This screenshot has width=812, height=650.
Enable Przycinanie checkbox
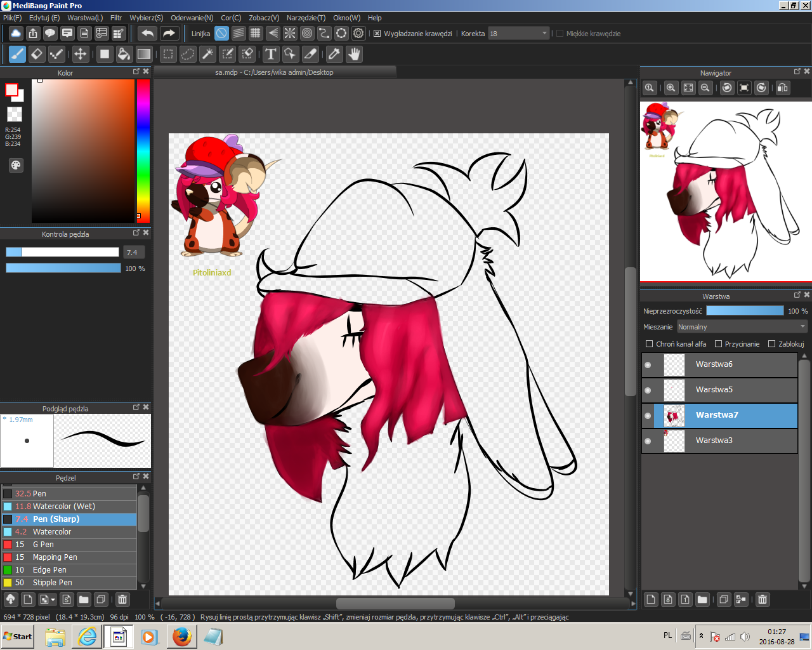719,344
